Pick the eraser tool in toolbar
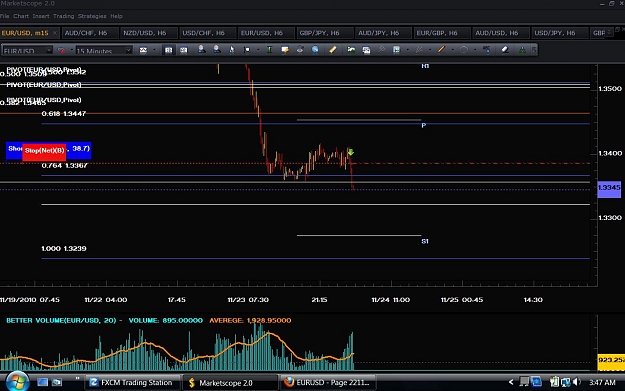The image size is (625, 391). click(x=505, y=50)
